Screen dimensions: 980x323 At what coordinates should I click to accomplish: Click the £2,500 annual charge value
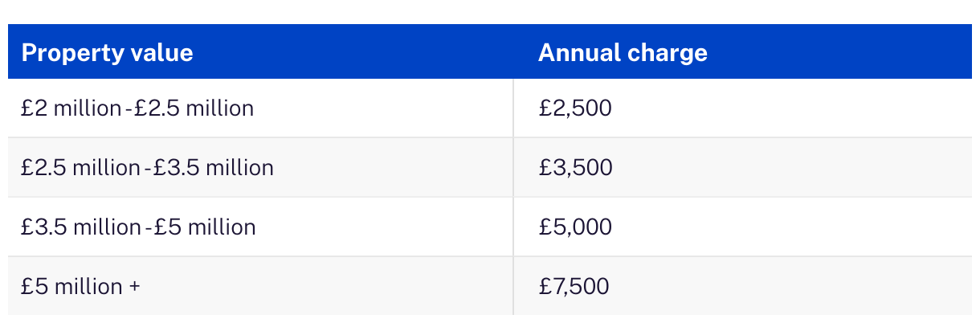[x=575, y=108]
